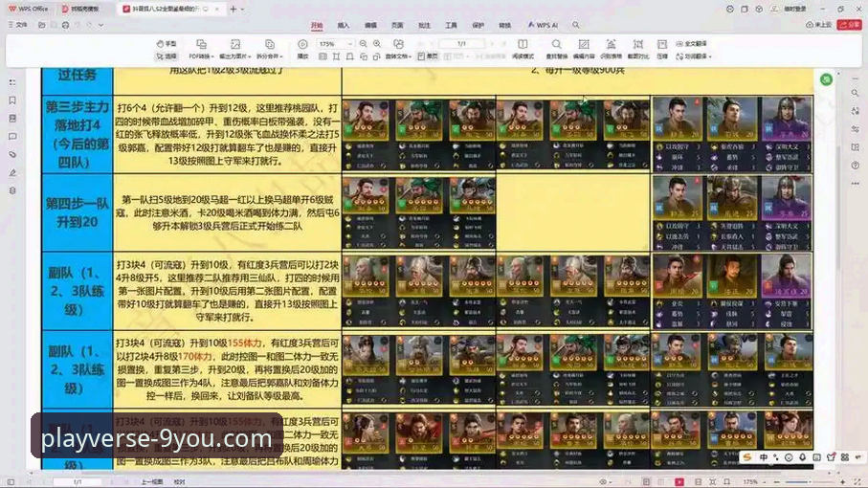
Task: Expand the 拆分合并 dropdown arrow
Action: coord(281,56)
